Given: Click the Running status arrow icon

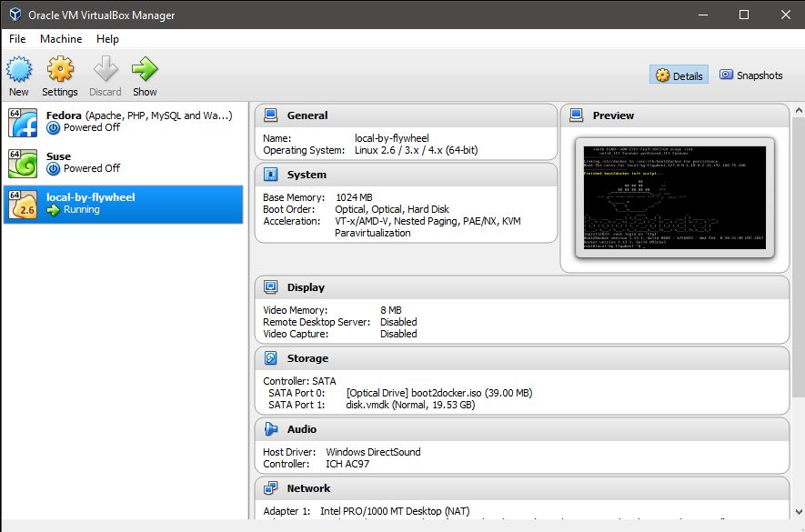Looking at the screenshot, I should click(53, 210).
